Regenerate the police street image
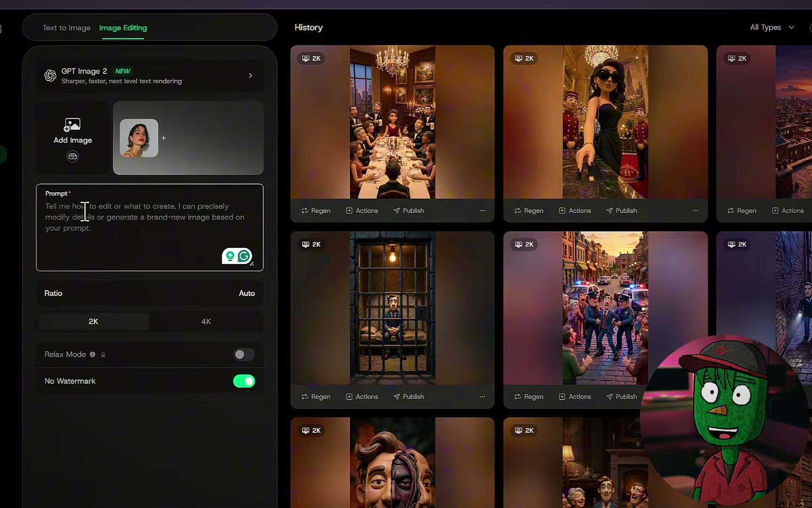The height and width of the screenshot is (508, 812). point(529,397)
